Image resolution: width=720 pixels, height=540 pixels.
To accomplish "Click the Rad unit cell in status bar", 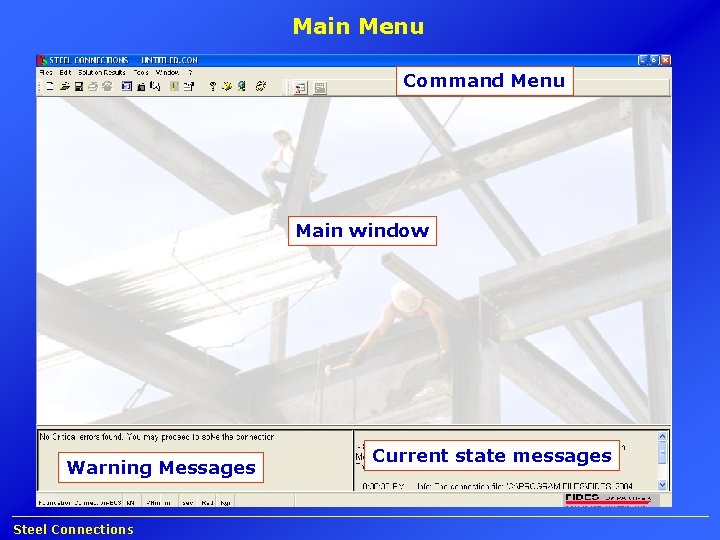I will click(207, 503).
